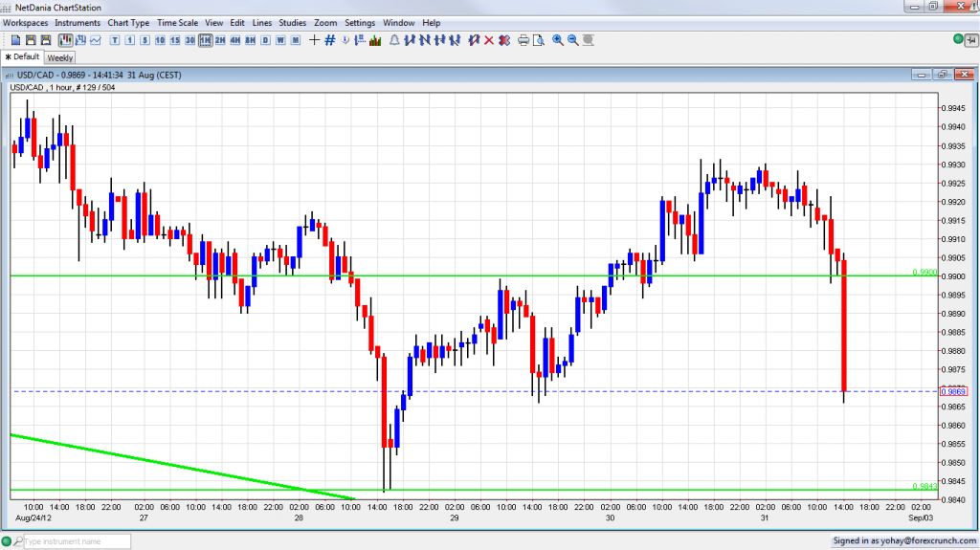Switch to the 4H time scale
The width and height of the screenshot is (980, 550).
234,40
